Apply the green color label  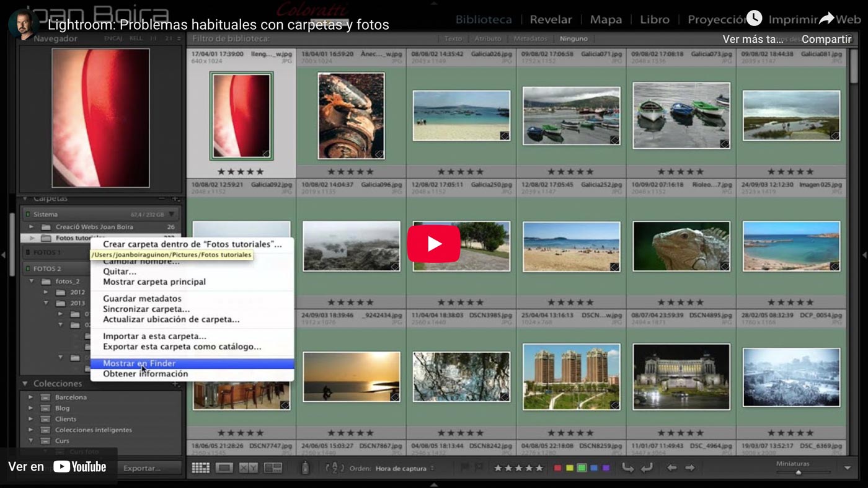pos(582,468)
